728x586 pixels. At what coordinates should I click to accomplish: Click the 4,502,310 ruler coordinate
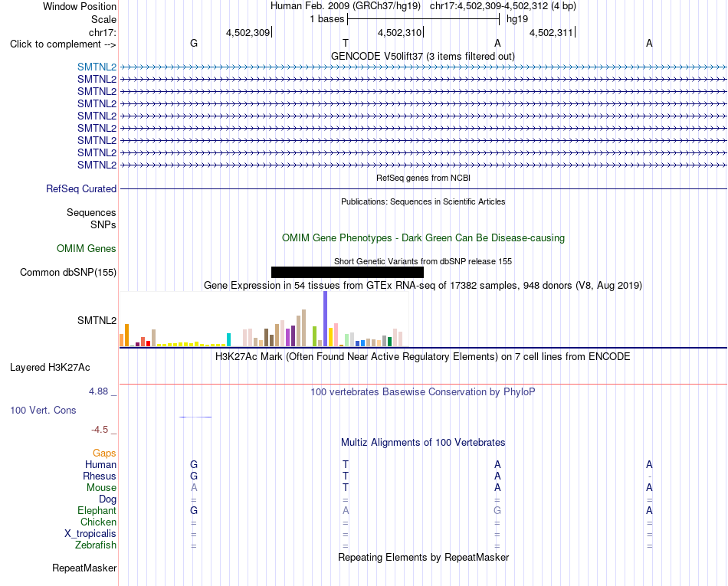click(x=399, y=32)
